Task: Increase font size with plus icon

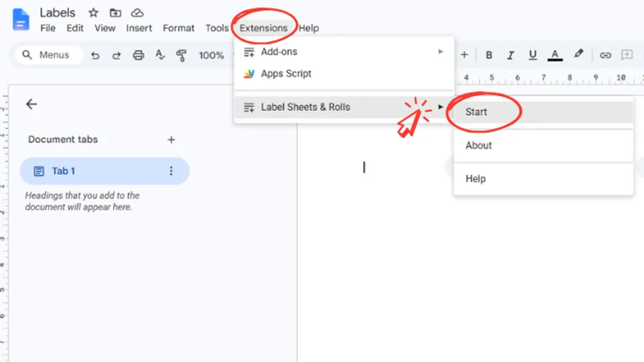Action: click(x=464, y=55)
